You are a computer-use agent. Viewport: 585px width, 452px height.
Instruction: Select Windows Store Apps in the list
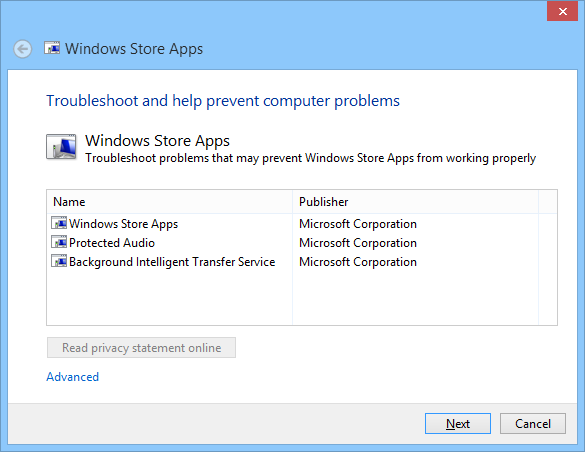(123, 224)
